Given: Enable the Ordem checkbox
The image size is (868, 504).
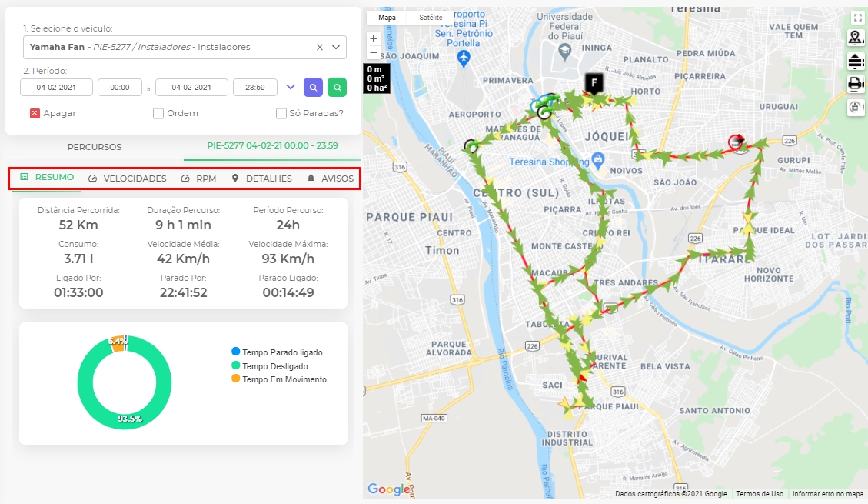Looking at the screenshot, I should (158, 113).
